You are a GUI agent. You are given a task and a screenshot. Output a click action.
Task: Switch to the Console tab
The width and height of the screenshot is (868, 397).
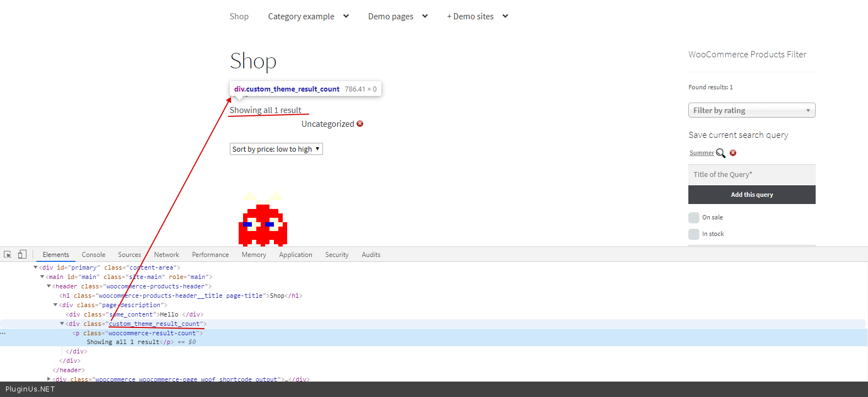tap(93, 255)
